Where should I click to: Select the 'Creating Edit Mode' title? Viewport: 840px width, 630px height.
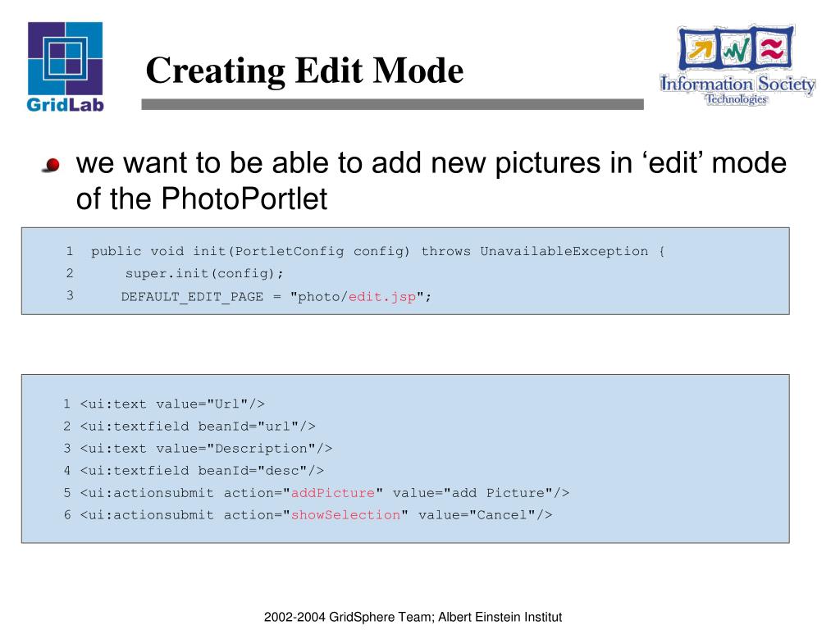[304, 71]
